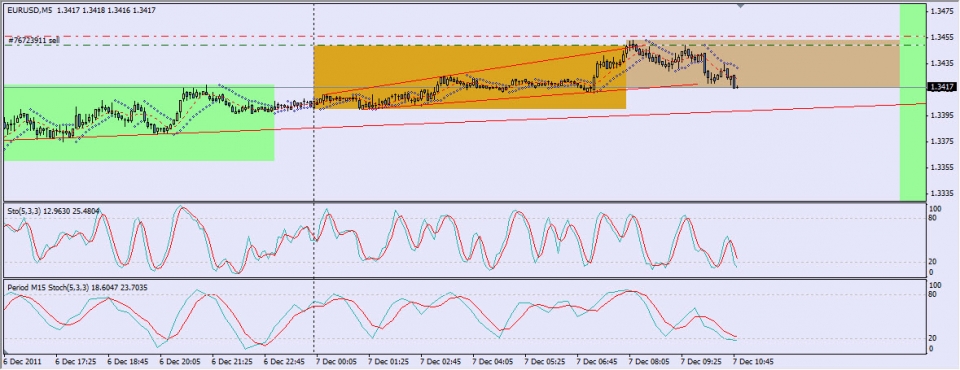Select the tan shaded rectangle area
The image size is (960, 370).
pos(762,66)
